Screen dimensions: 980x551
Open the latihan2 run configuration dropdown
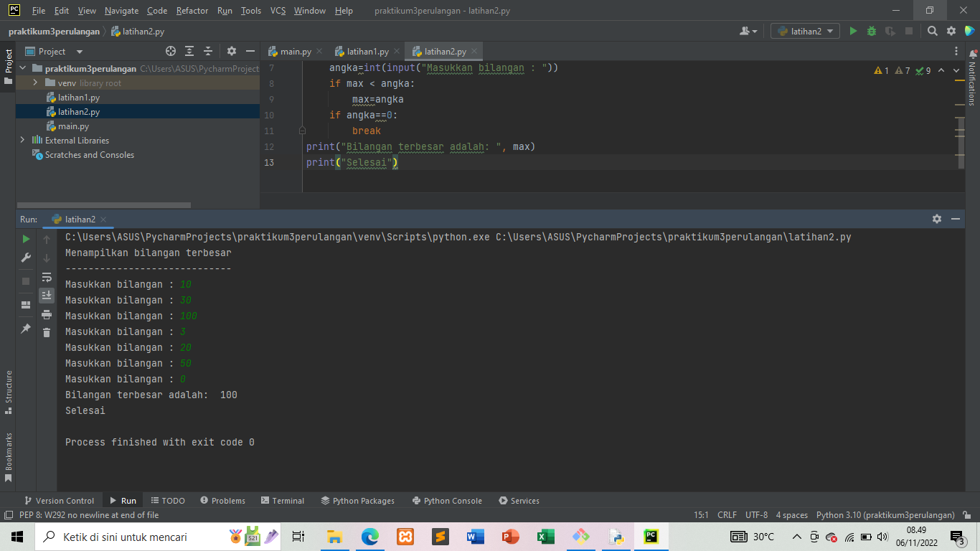point(804,31)
